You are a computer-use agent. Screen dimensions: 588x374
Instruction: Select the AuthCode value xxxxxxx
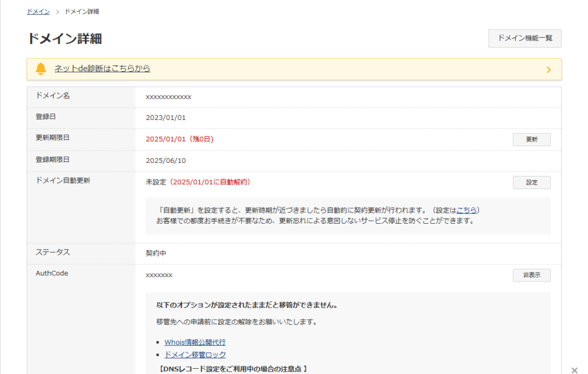[x=159, y=275]
